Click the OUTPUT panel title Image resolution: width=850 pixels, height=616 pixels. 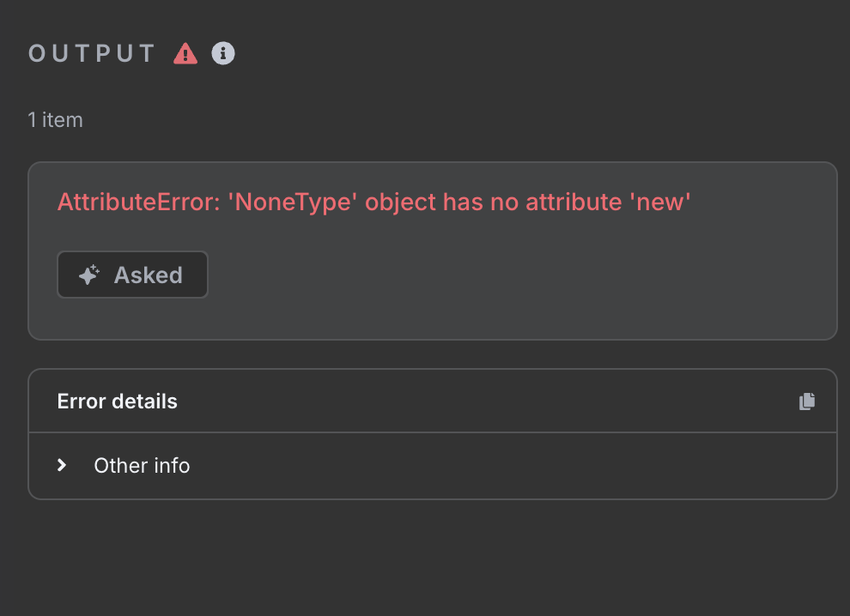pyautogui.click(x=92, y=54)
